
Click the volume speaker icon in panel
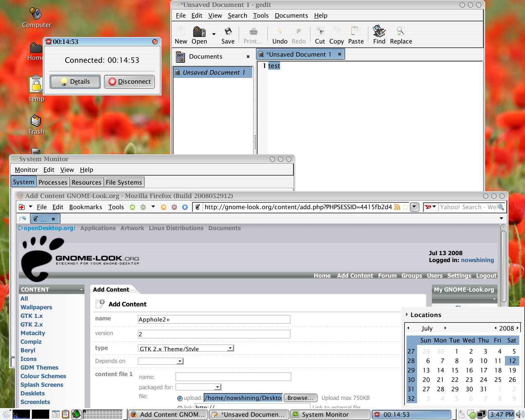click(520, 414)
